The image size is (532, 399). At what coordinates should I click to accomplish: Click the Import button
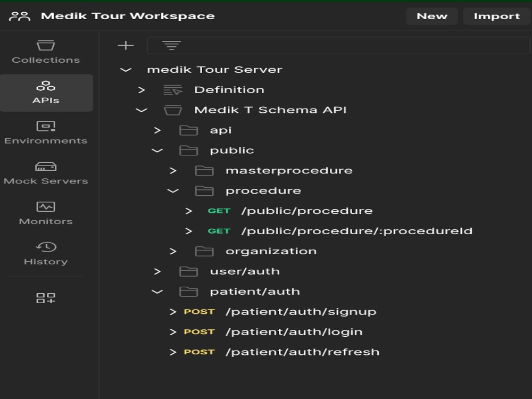click(x=496, y=16)
